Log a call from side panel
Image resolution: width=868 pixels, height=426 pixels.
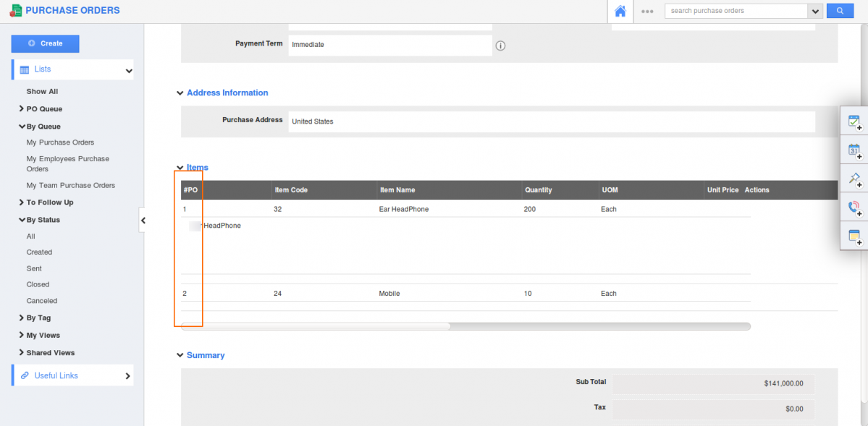pos(854,208)
